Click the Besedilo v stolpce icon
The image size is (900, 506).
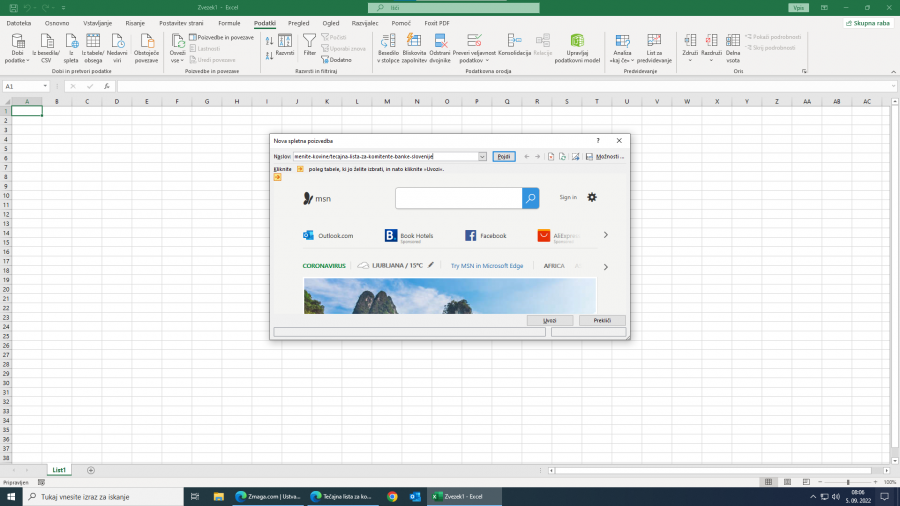(388, 40)
